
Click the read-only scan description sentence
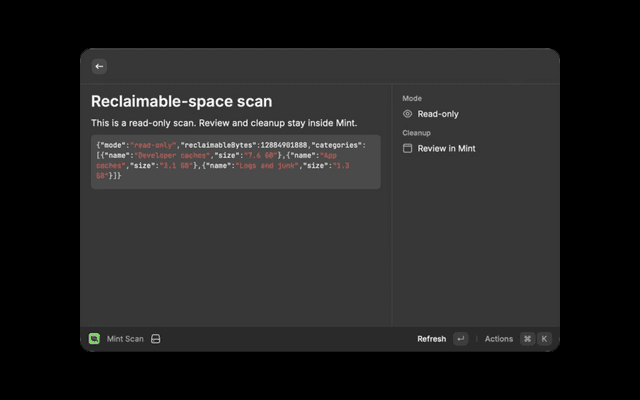coord(224,123)
